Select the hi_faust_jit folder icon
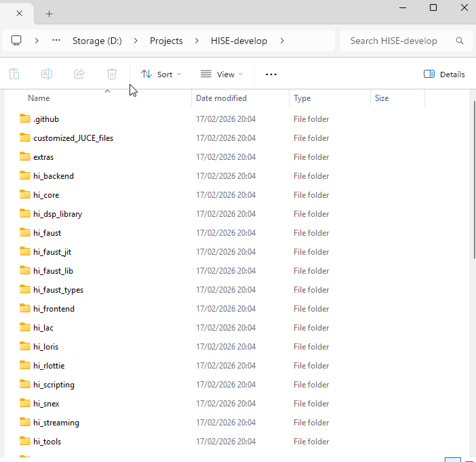 [25, 251]
